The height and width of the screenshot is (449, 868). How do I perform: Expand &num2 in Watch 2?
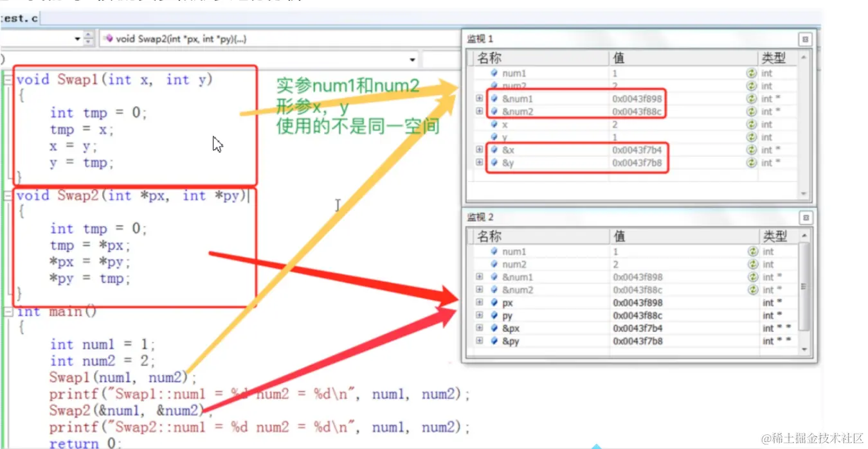[x=479, y=290]
